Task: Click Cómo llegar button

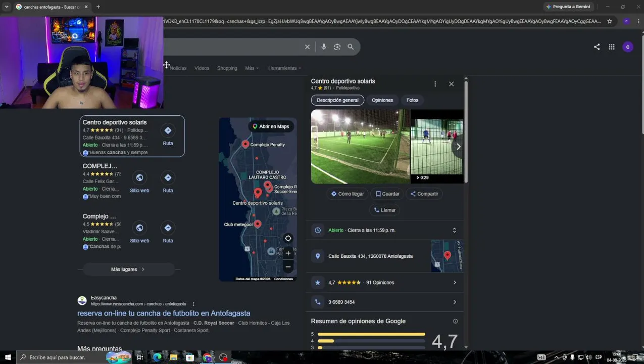Action: click(348, 194)
